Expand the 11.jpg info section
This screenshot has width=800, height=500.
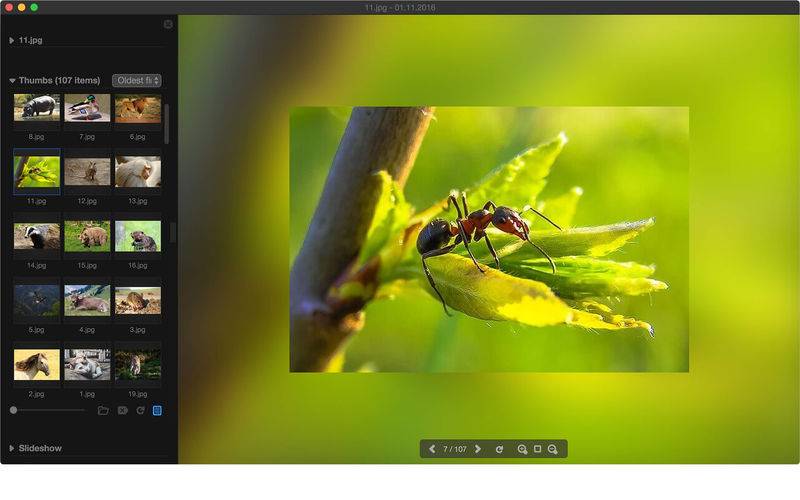point(12,40)
